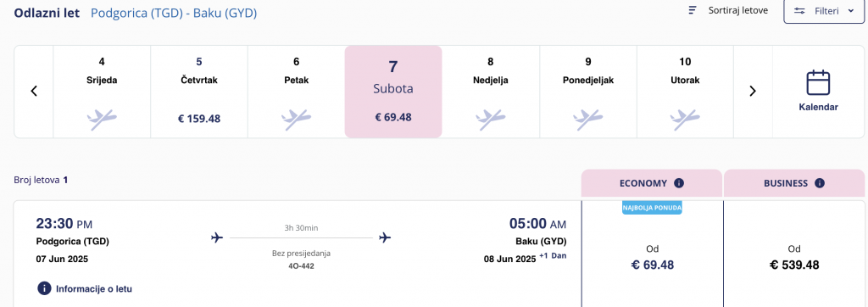Click the Economy info icon
The height and width of the screenshot is (307, 868).
679,183
